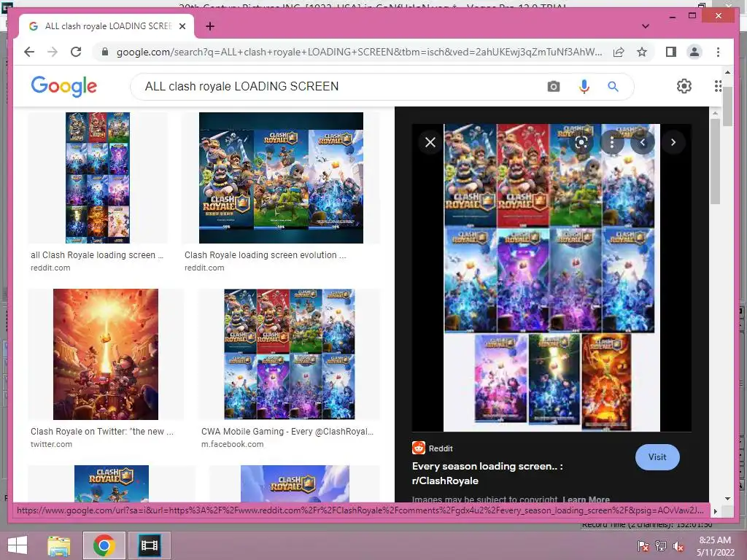Open the Chrome profile avatar menu
Screen dimensions: 747x560
(x=694, y=52)
